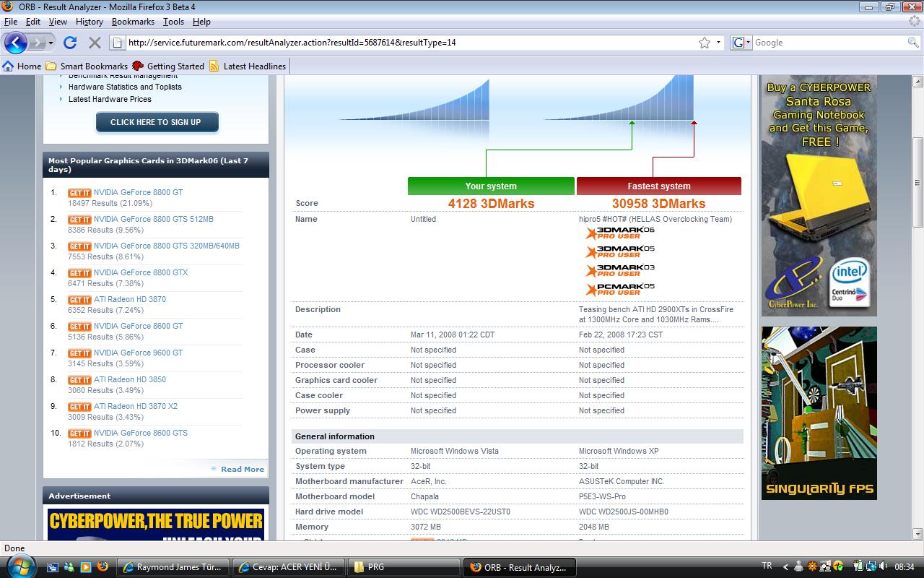
Task: Click the 3DMark03 Pro User badge
Action: click(620, 270)
